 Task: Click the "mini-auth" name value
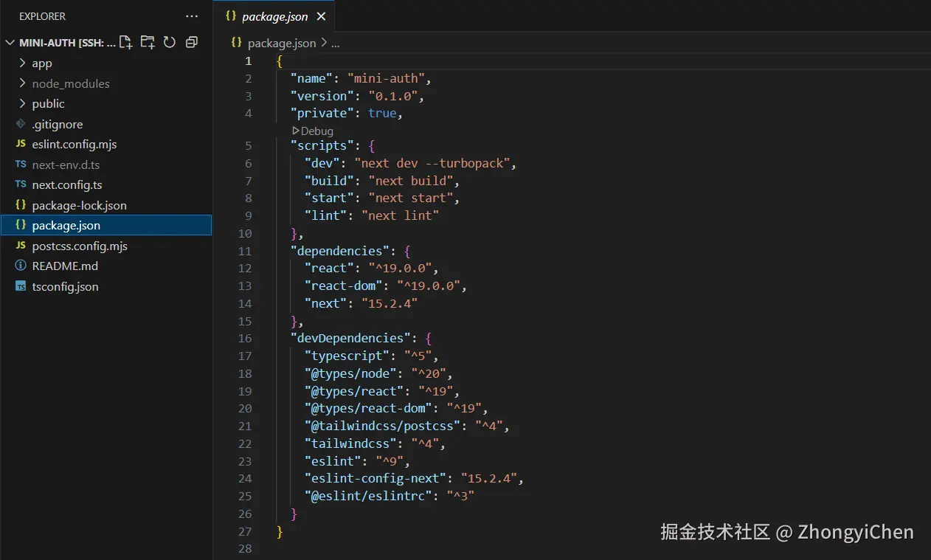tap(387, 78)
